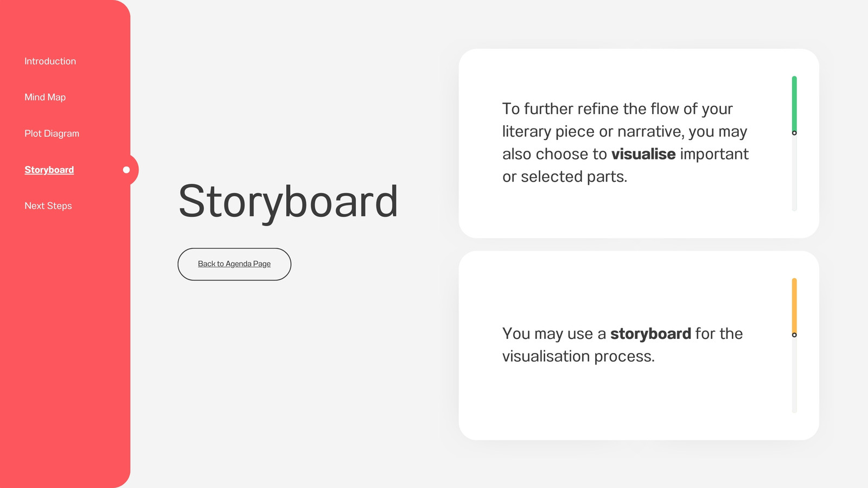Navigate to Next Steps section
Viewport: 868px width, 488px height.
click(x=48, y=206)
